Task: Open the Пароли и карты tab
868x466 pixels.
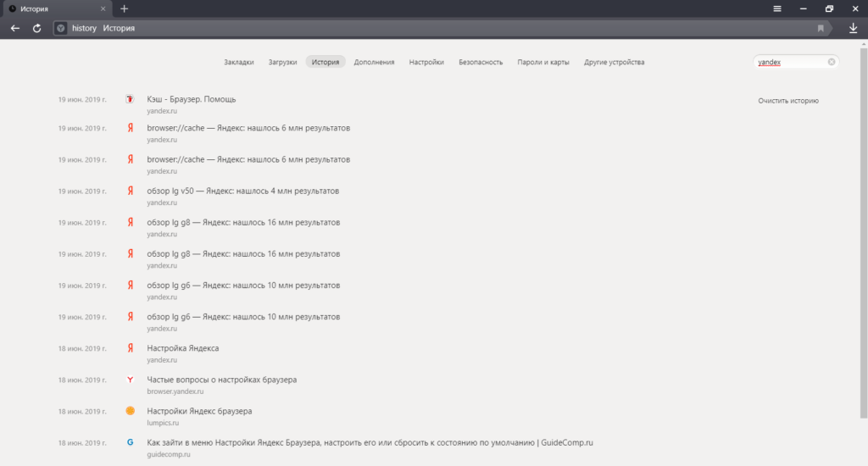Action: [543, 62]
